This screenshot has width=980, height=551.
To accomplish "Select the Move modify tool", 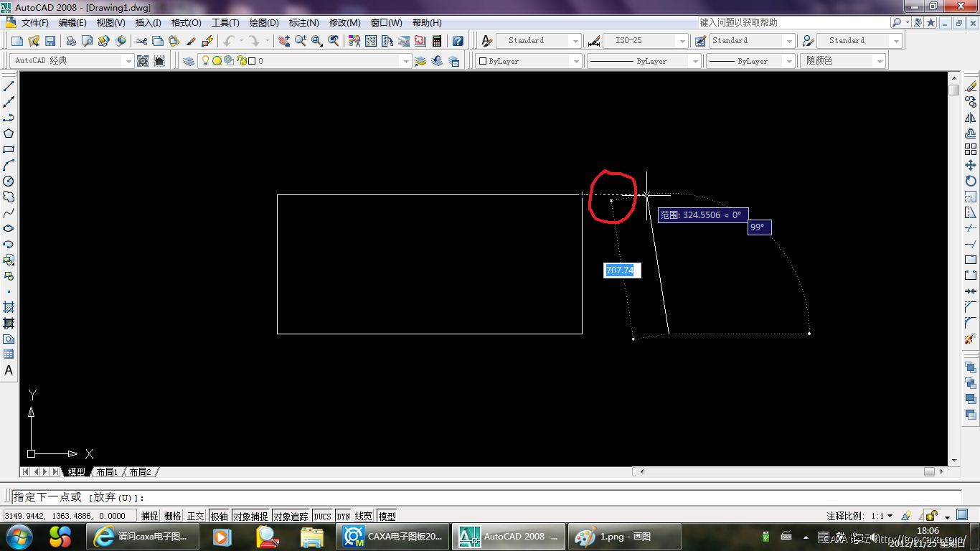I will tap(971, 165).
